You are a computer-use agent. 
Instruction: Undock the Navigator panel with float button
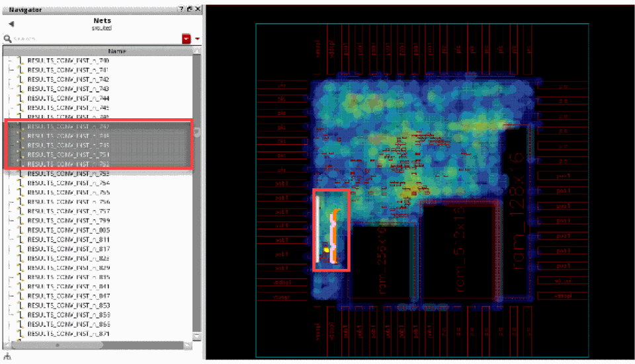click(189, 9)
